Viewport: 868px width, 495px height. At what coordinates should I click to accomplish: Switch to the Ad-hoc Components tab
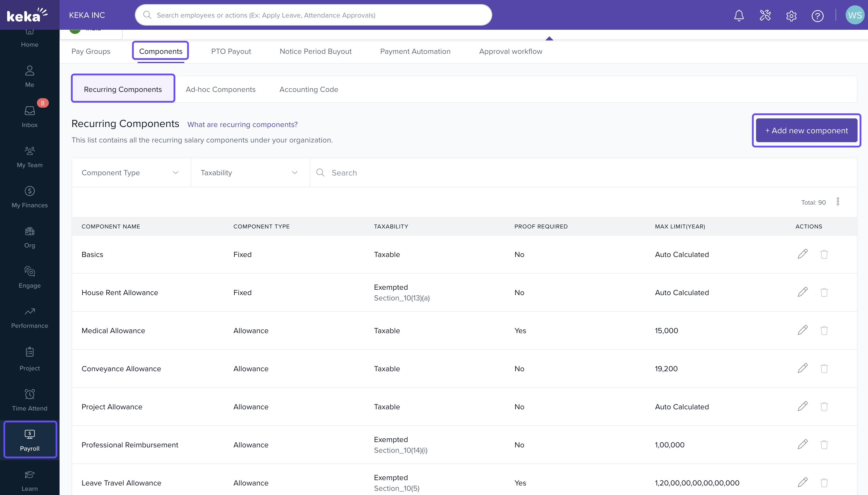[x=220, y=89]
